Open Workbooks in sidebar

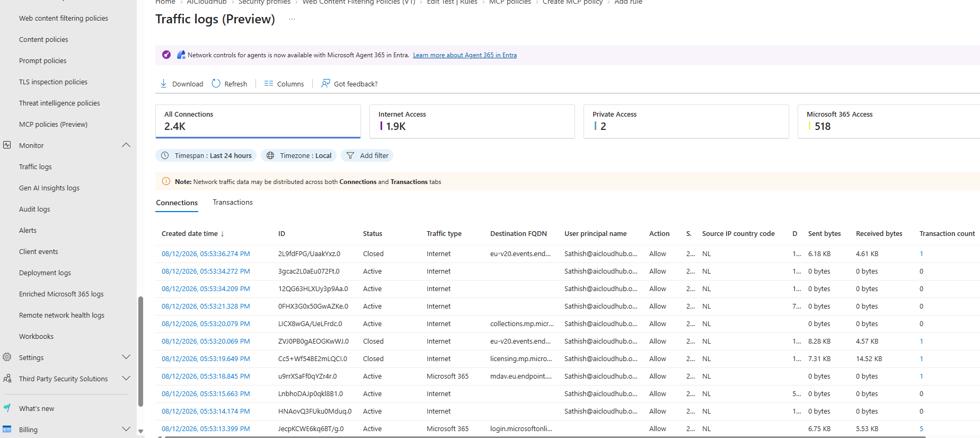coord(36,336)
